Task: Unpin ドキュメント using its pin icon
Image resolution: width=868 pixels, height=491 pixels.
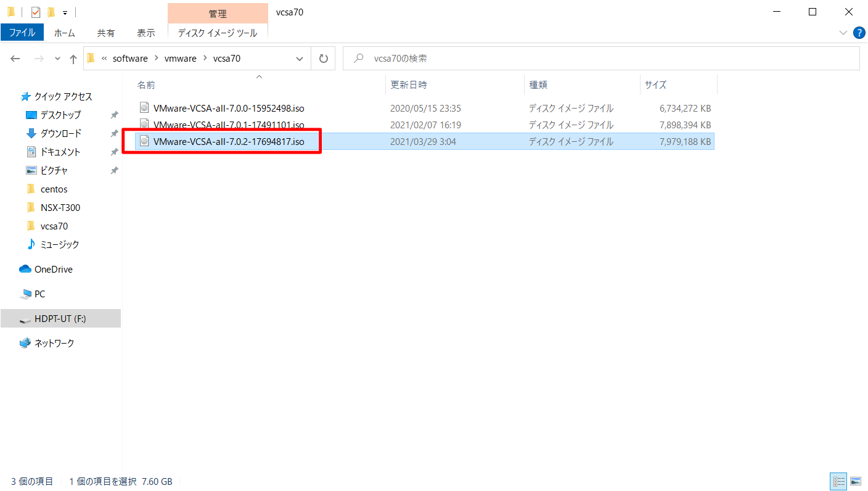Action: (x=114, y=152)
